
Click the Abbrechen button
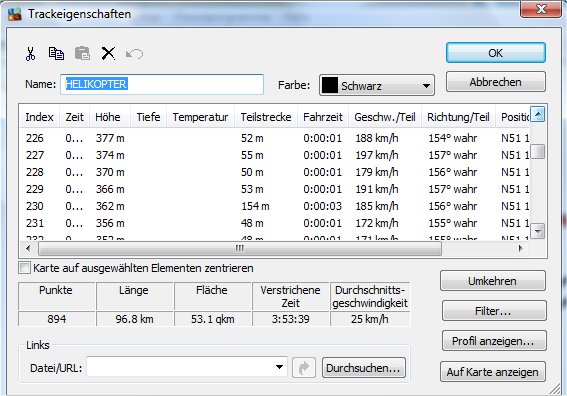[x=495, y=82]
